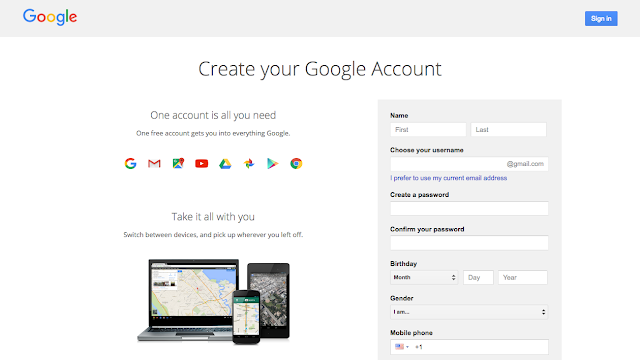Click the Mobile phone number field

click(x=469, y=347)
